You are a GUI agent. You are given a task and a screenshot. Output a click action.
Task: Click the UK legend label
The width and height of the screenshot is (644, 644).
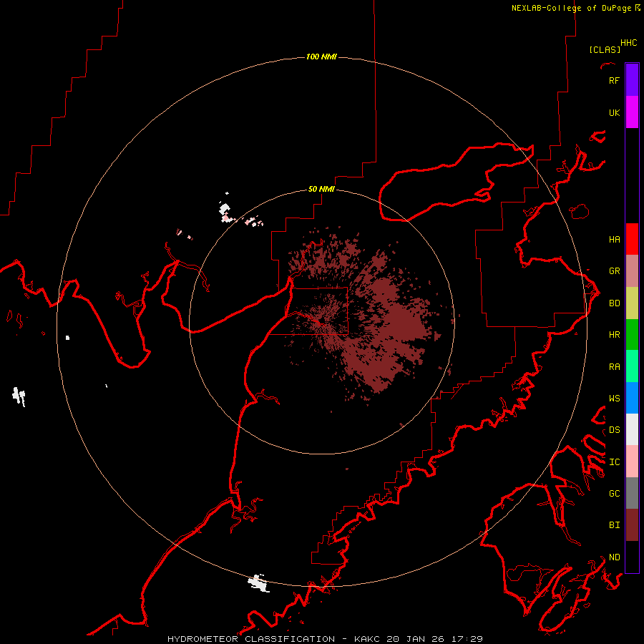(614, 112)
